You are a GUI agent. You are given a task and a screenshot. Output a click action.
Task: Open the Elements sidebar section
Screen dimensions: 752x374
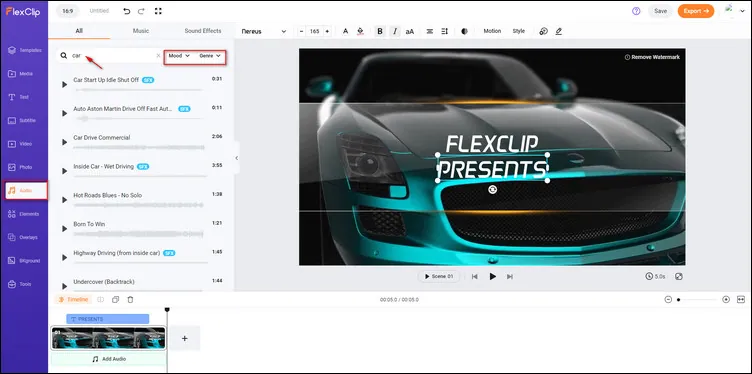point(24,214)
